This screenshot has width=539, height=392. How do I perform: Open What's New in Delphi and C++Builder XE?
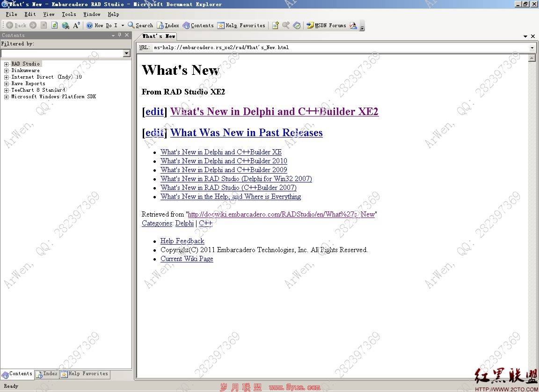pos(221,152)
